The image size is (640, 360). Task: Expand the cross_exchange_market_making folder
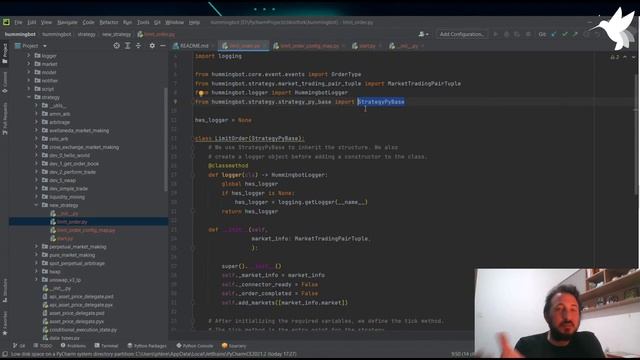coord(36,147)
